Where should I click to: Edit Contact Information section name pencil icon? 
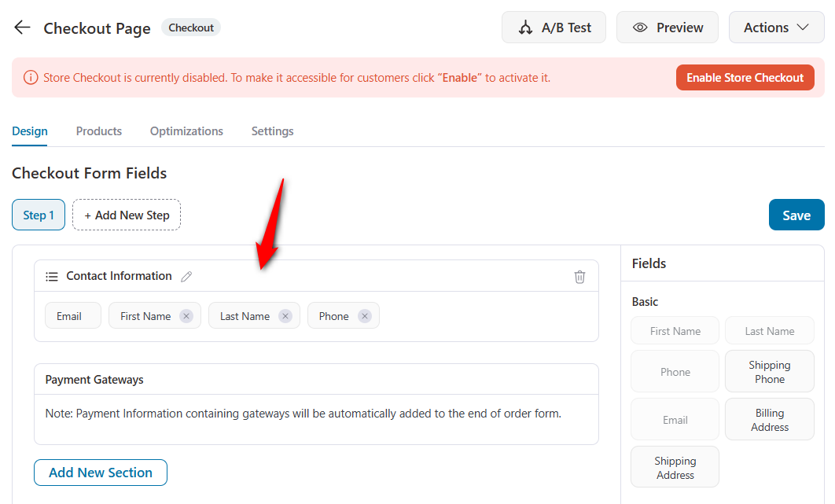tap(186, 277)
